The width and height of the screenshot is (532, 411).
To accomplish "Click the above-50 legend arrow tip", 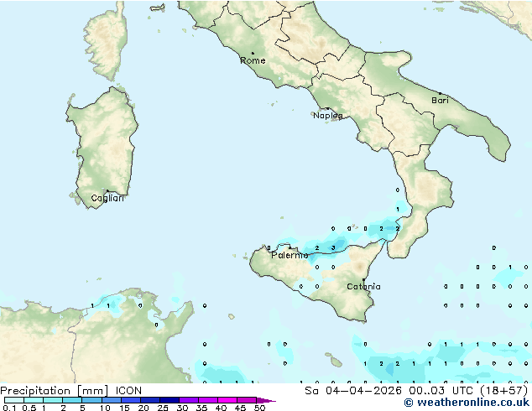I will click(x=266, y=400).
